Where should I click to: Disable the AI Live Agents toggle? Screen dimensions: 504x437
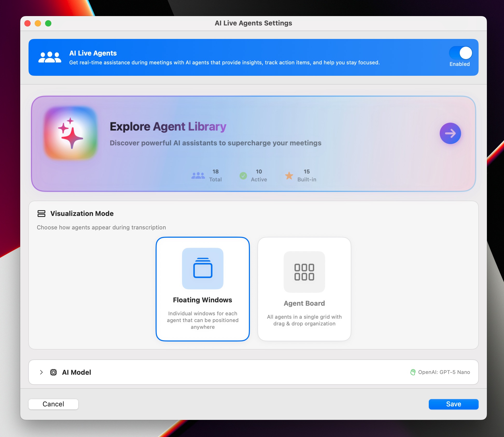click(x=460, y=53)
